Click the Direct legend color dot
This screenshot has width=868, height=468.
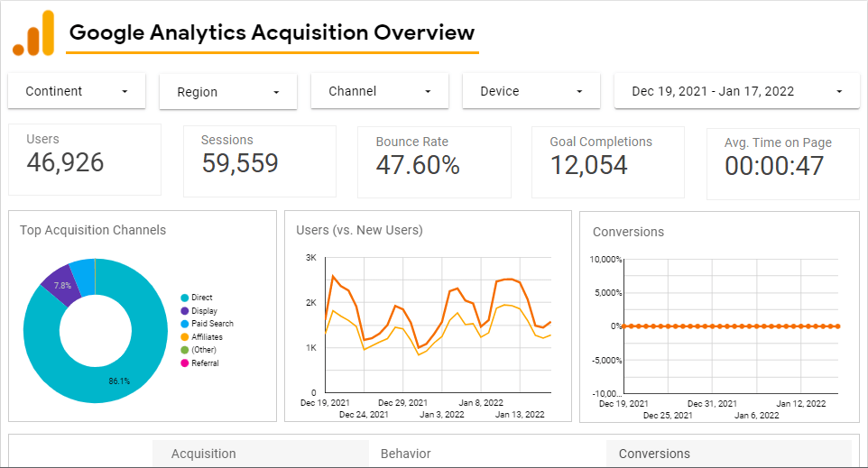click(x=185, y=298)
